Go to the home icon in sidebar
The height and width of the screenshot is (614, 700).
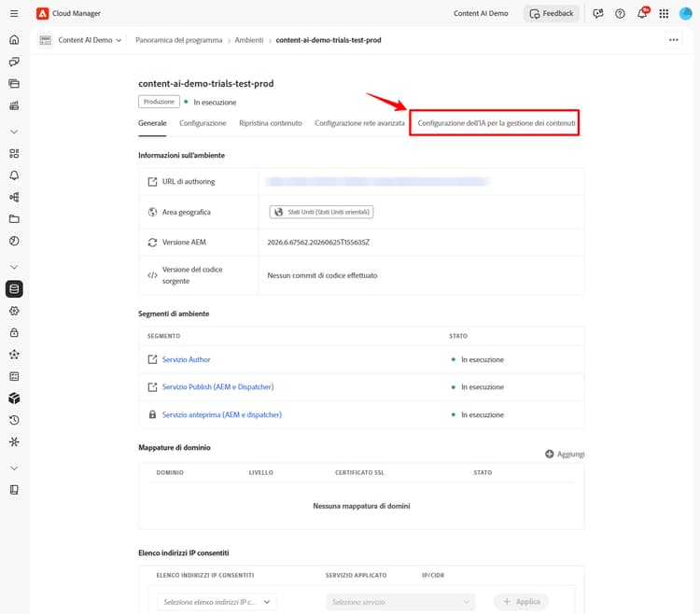pyautogui.click(x=14, y=40)
